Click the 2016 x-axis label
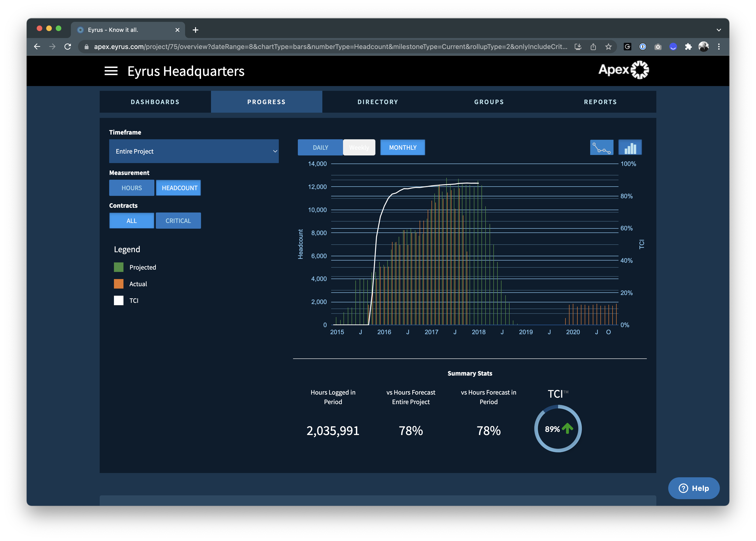 point(384,332)
